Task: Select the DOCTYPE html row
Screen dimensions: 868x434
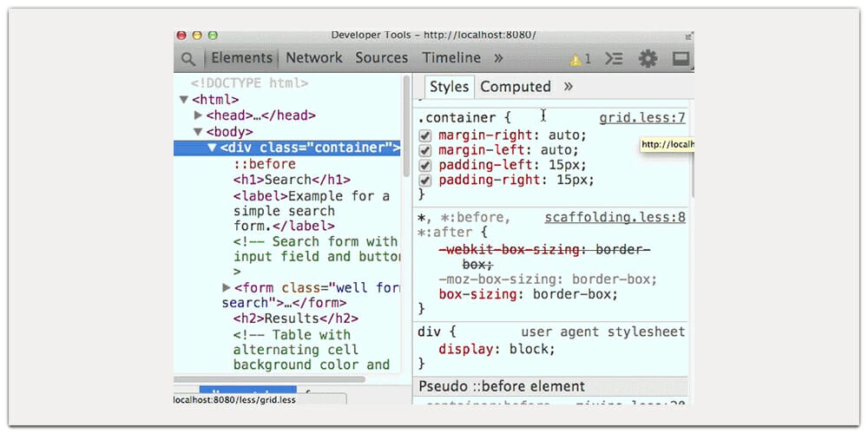Action: click(x=250, y=83)
